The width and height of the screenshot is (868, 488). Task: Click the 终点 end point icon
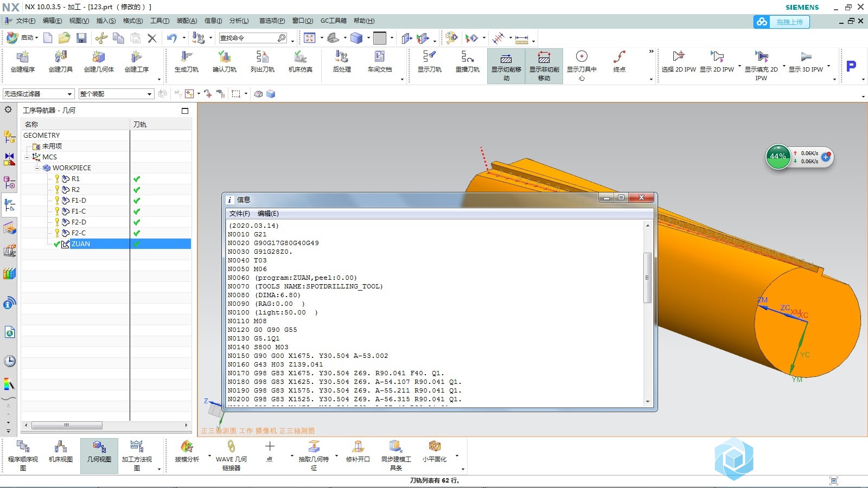(x=620, y=62)
